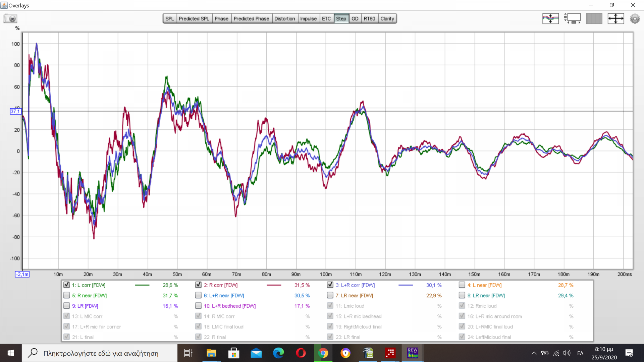Open Microsoft Store taskbar icon
This screenshot has height=362, width=644.
tap(234, 353)
